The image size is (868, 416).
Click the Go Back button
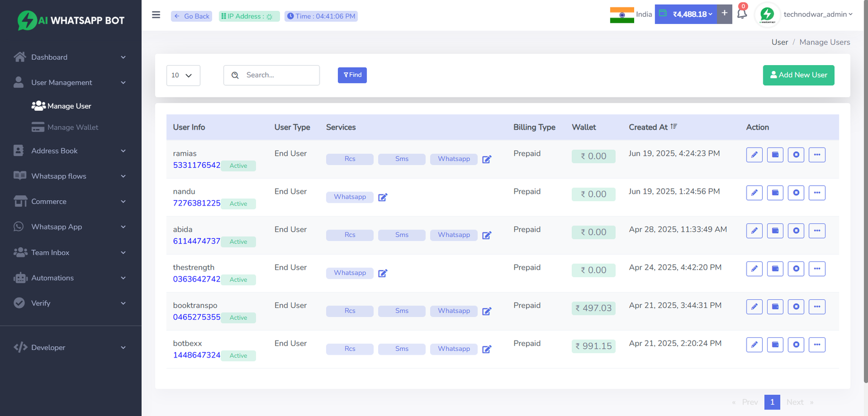[x=192, y=16]
